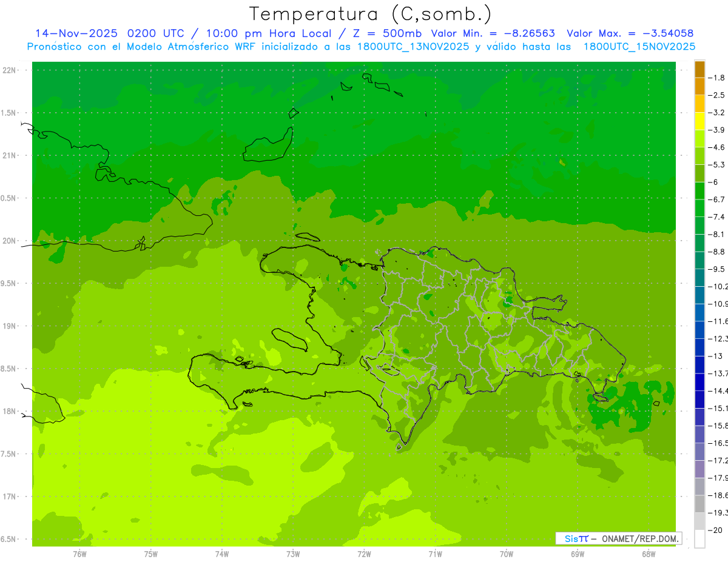Click the "76W" longitude label
728x562 pixels.
click(79, 554)
